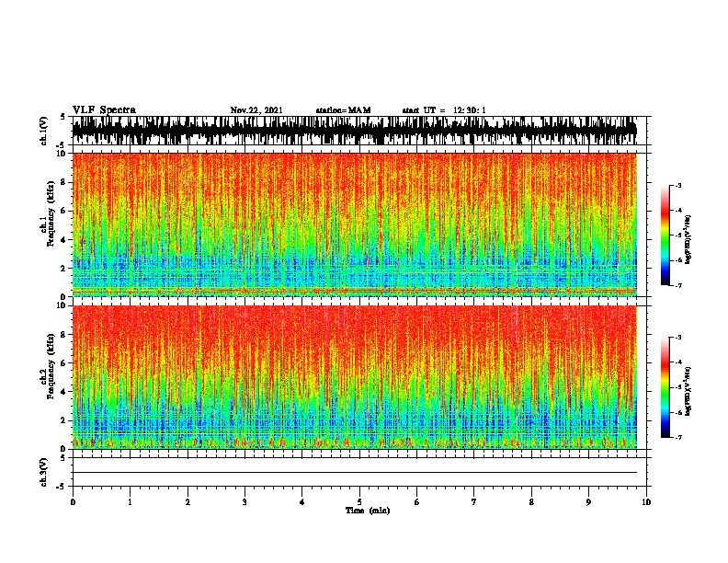Click time axis tick label '3'

tap(245, 501)
